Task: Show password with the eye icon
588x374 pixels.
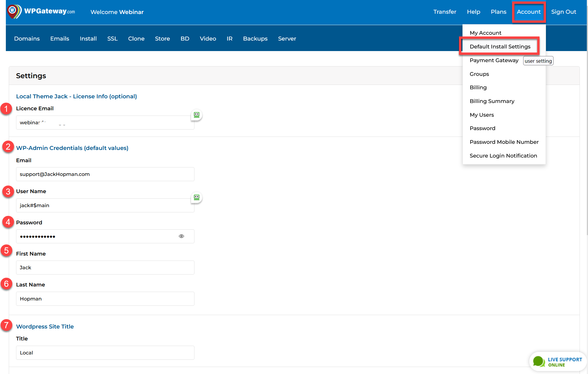Action: pyautogui.click(x=181, y=236)
